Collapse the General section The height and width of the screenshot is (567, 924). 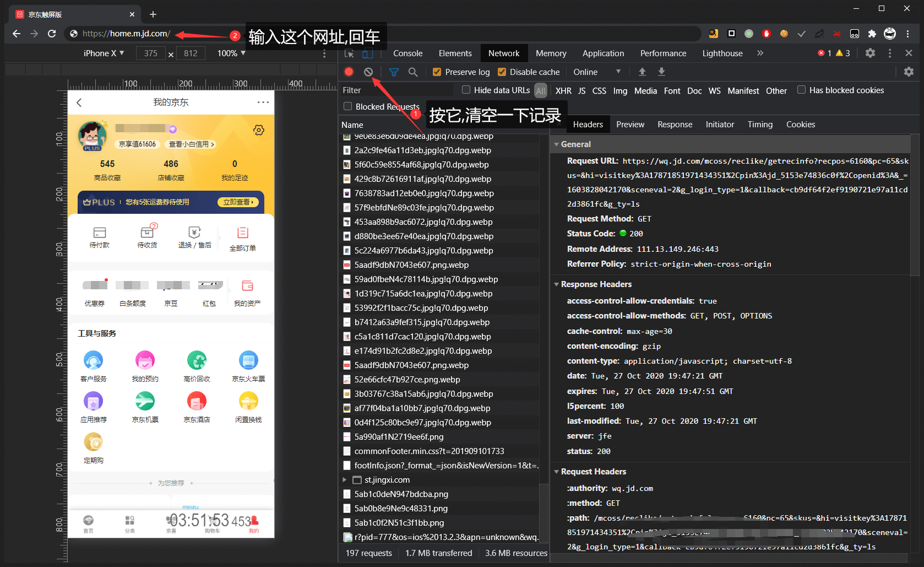(x=556, y=144)
